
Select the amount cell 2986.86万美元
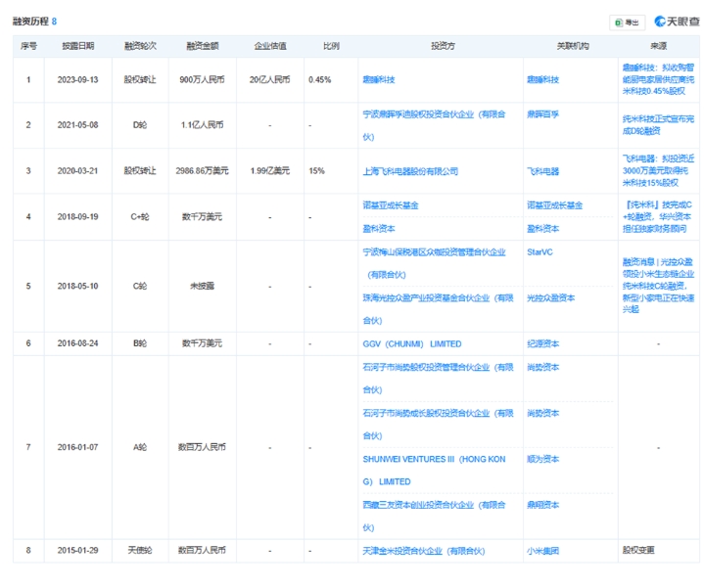(x=202, y=171)
